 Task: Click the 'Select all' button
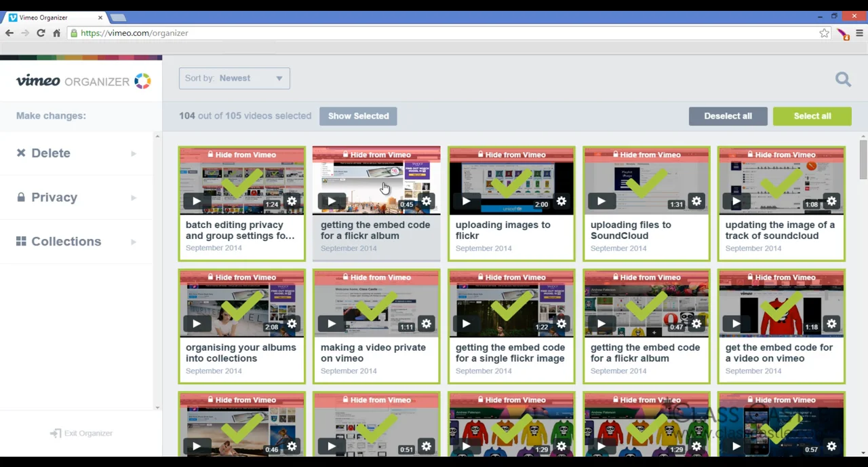coord(812,116)
